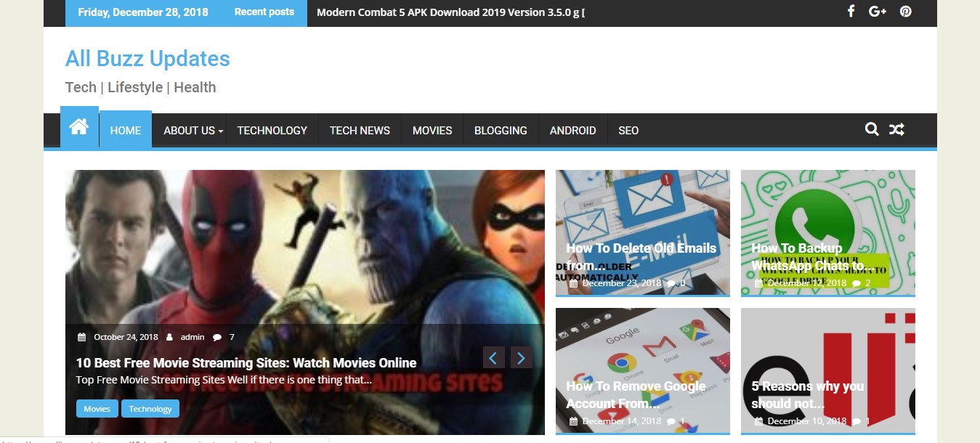Screen dimensions: 980x443
Task: Open the Pinterest social icon
Action: [905, 12]
